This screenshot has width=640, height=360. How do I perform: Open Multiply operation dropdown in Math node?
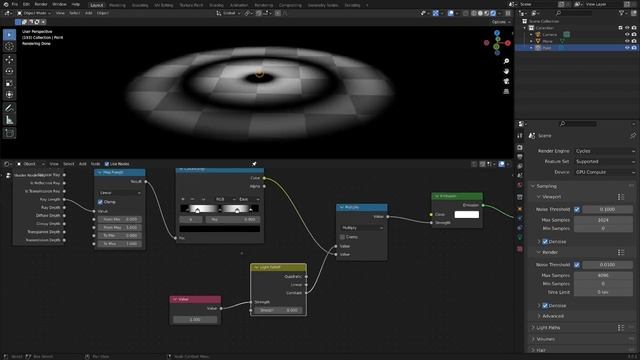point(362,228)
